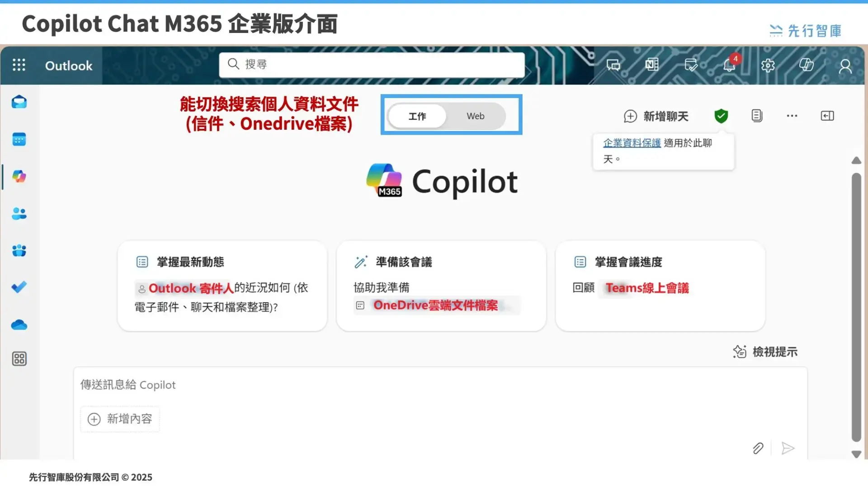The height and width of the screenshot is (488, 868).
Task: Open More apps icon in sidebar
Action: (x=19, y=359)
